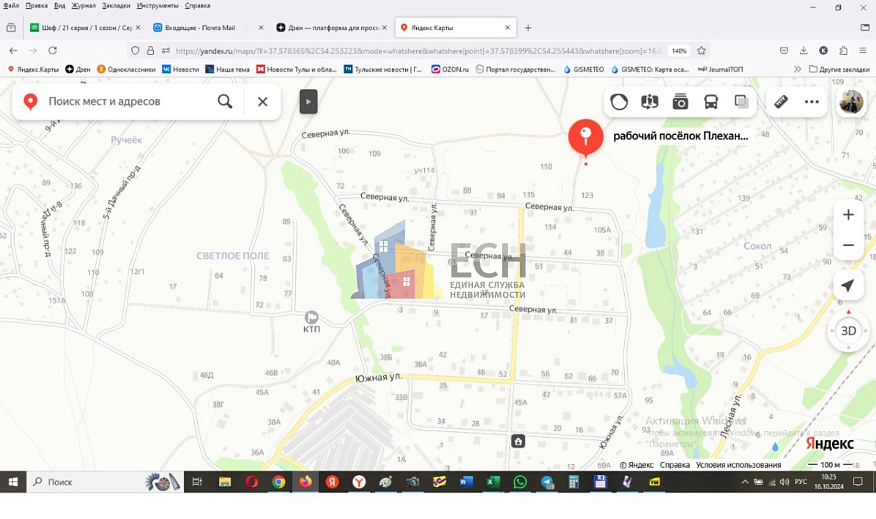Viewport: 876px width, 519px height.
Task: Open the Windows Start menu
Action: pyautogui.click(x=13, y=482)
